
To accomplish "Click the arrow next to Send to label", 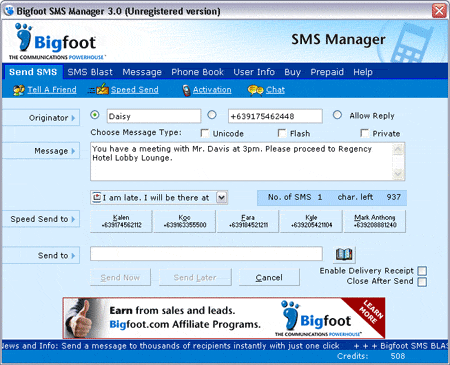I will click(x=73, y=256).
